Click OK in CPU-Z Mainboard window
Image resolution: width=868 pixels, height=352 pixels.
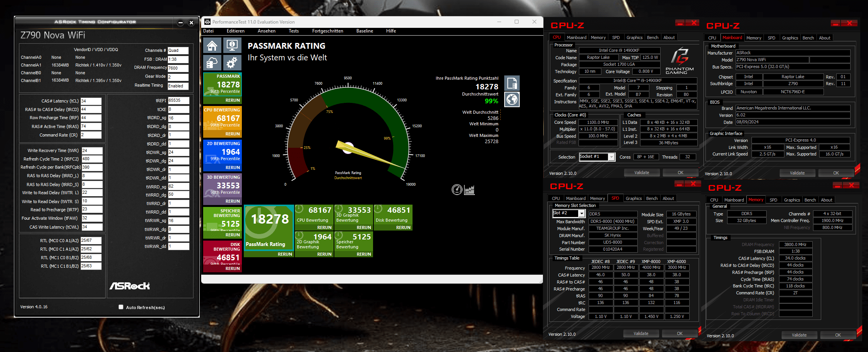tap(836, 173)
